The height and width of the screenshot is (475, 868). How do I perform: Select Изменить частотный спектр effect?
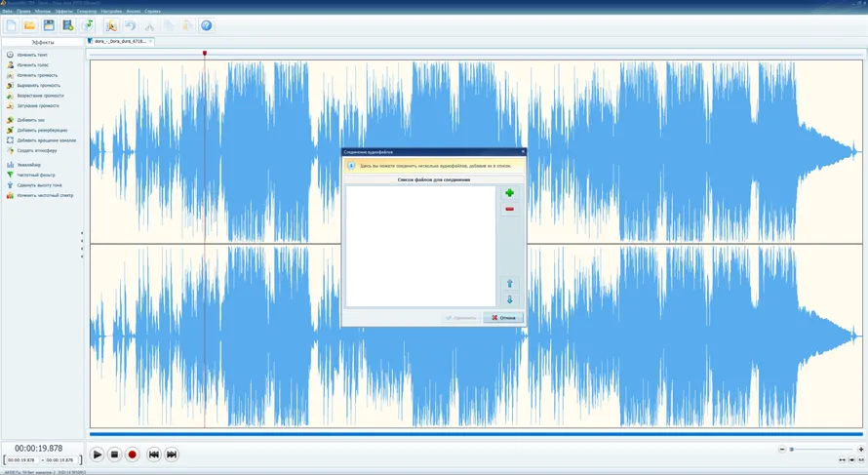40,195
